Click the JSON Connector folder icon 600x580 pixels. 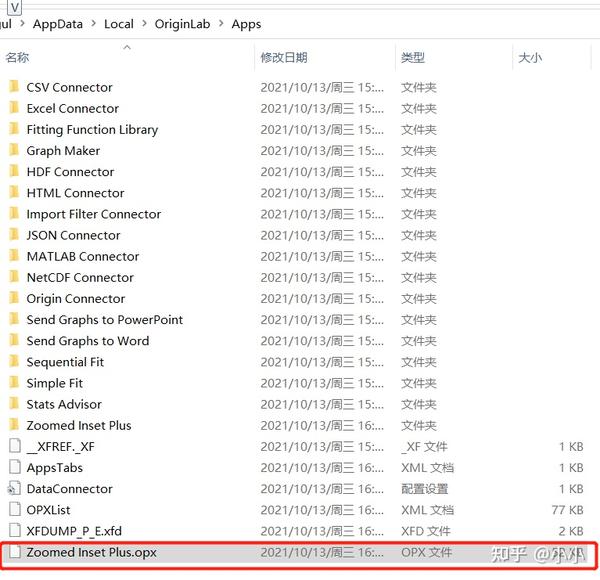(14, 235)
